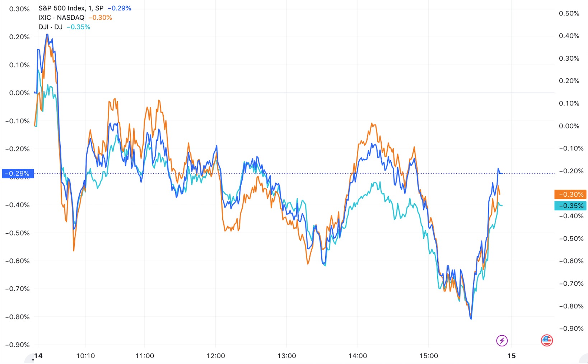The height and width of the screenshot is (364, 588).
Task: Click the 15:00 time axis label
Action: [429, 356]
